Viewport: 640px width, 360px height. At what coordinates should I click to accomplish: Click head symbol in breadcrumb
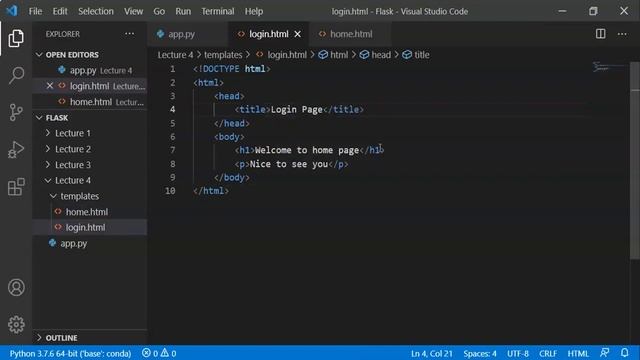(375, 55)
